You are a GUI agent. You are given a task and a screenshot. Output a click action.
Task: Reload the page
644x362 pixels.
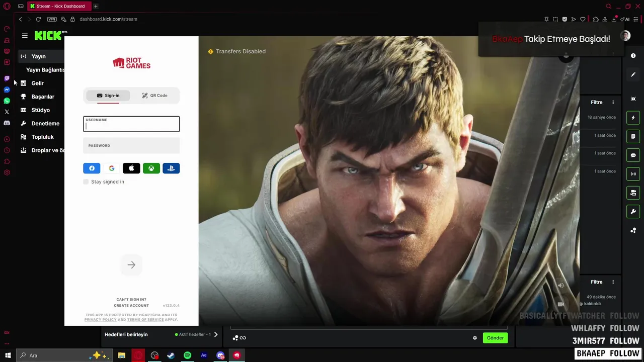[38, 19]
